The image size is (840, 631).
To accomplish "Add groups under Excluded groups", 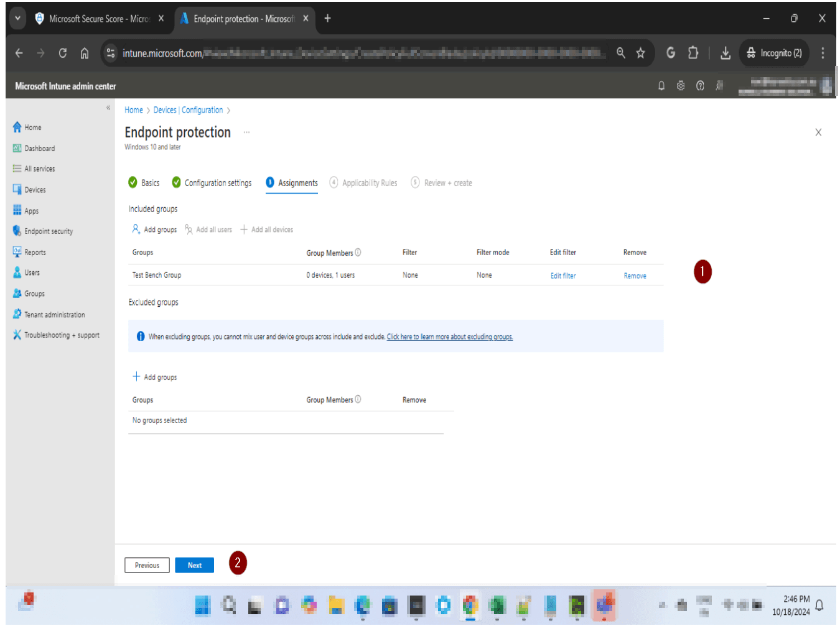I will [154, 377].
